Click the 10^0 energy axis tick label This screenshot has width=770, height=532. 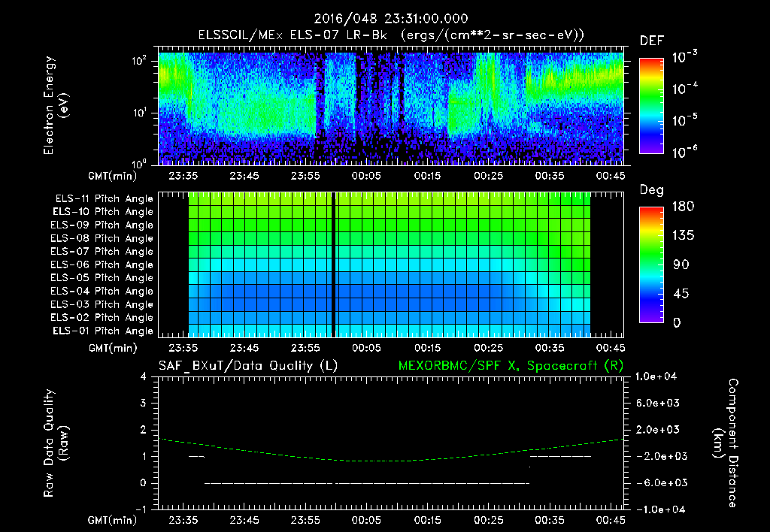140,163
